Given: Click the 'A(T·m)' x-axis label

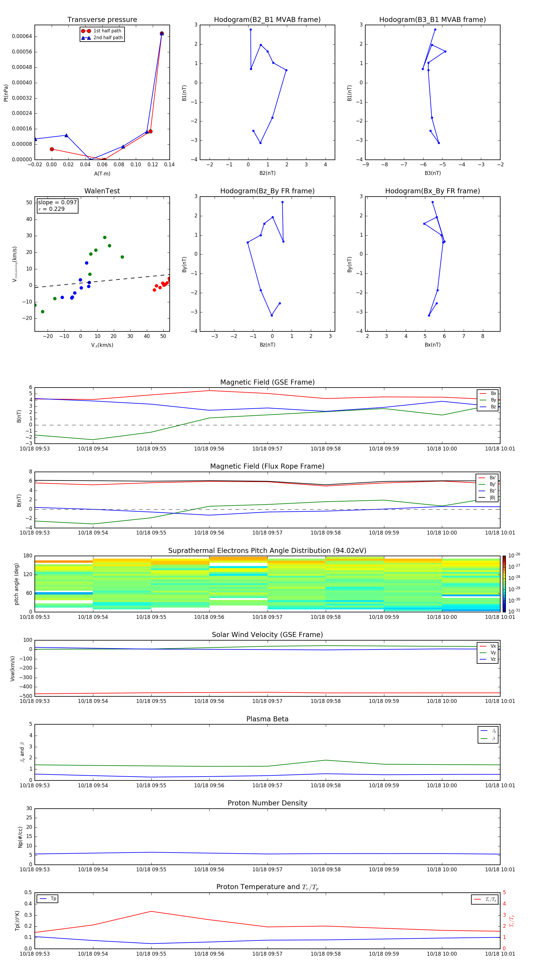Looking at the screenshot, I should [102, 173].
